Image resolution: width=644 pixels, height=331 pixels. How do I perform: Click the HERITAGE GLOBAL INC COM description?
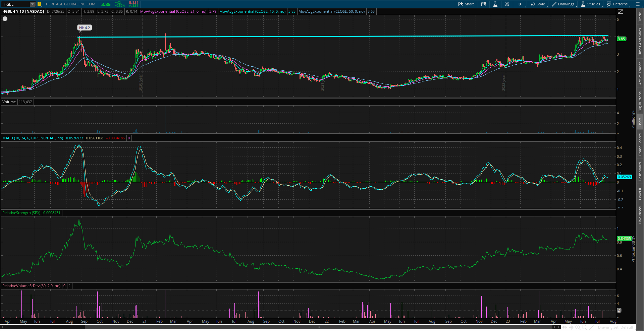tap(70, 4)
